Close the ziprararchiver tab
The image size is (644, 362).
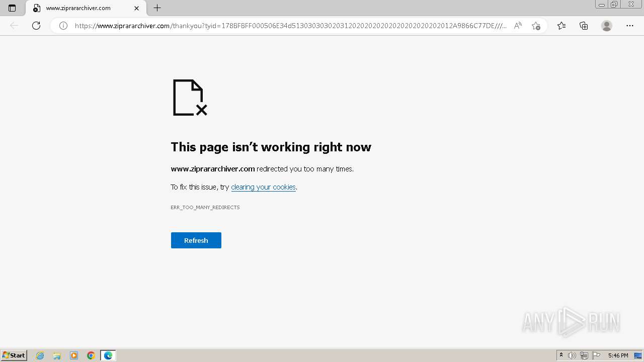(x=136, y=8)
